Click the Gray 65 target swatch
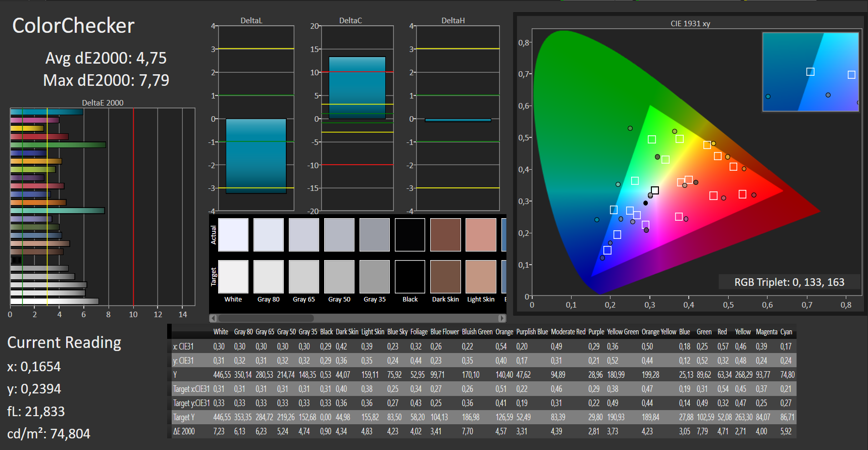The width and height of the screenshot is (868, 450). point(304,277)
